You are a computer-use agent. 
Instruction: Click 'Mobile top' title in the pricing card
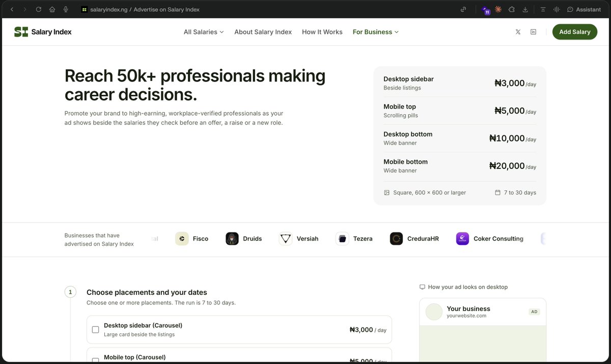pos(400,106)
